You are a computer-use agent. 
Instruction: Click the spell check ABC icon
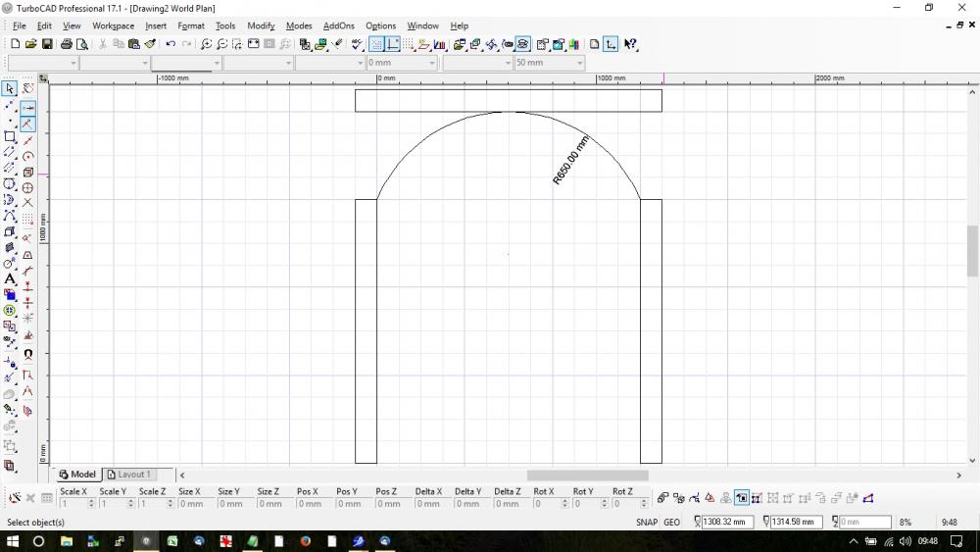click(357, 44)
